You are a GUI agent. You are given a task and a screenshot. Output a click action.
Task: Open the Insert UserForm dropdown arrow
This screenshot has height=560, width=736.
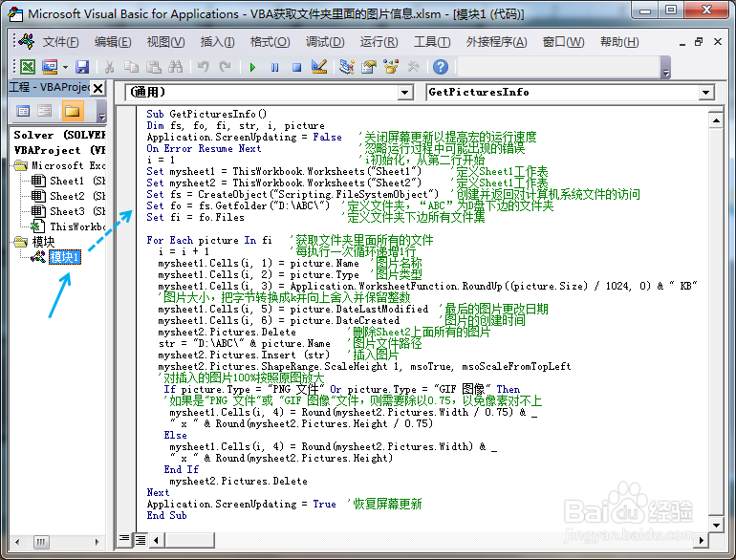click(65, 67)
